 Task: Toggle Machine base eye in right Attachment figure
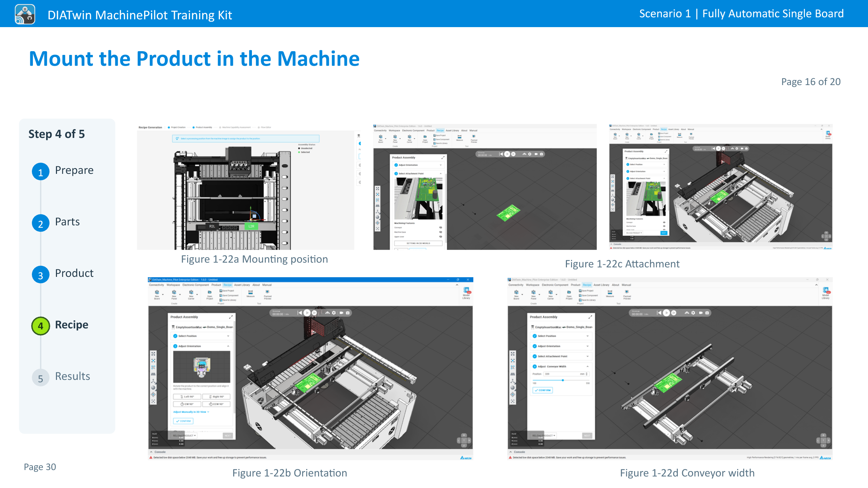[x=664, y=226]
